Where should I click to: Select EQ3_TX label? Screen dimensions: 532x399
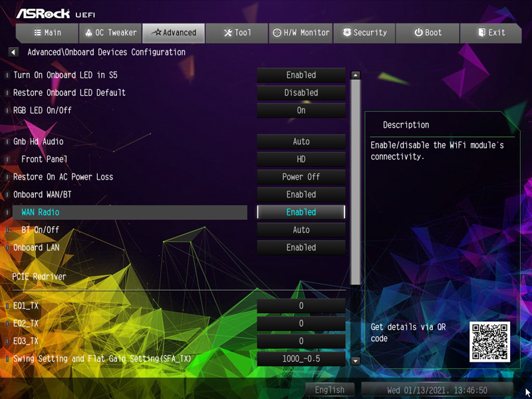coord(26,341)
